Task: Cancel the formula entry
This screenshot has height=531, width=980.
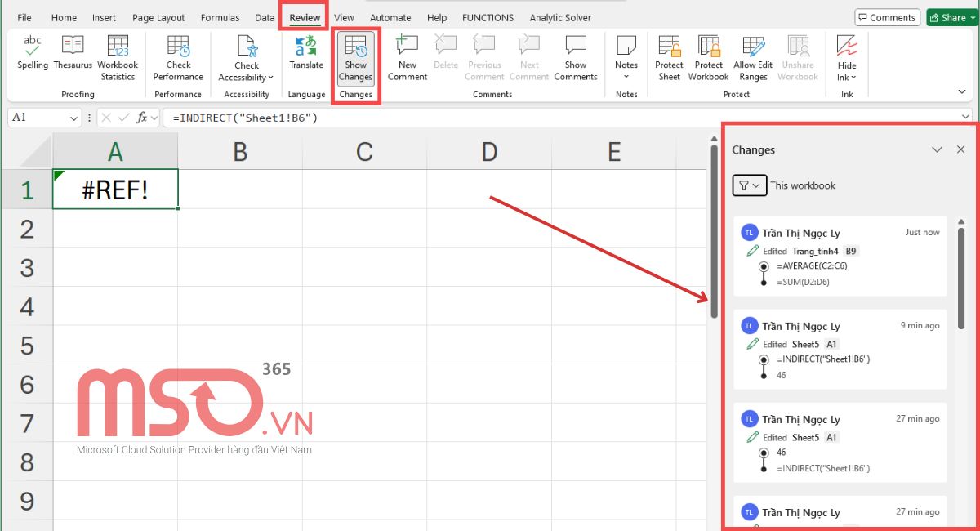Action: click(x=108, y=118)
